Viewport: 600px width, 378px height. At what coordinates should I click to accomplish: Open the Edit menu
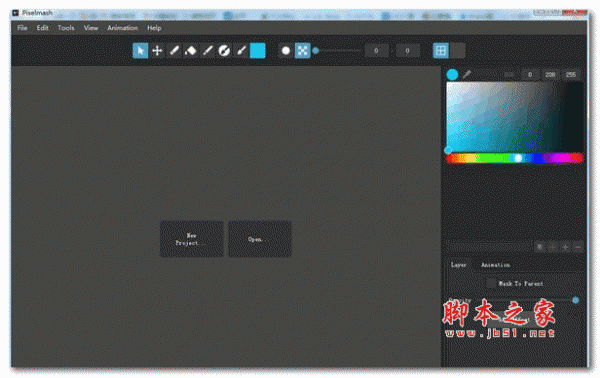click(42, 28)
